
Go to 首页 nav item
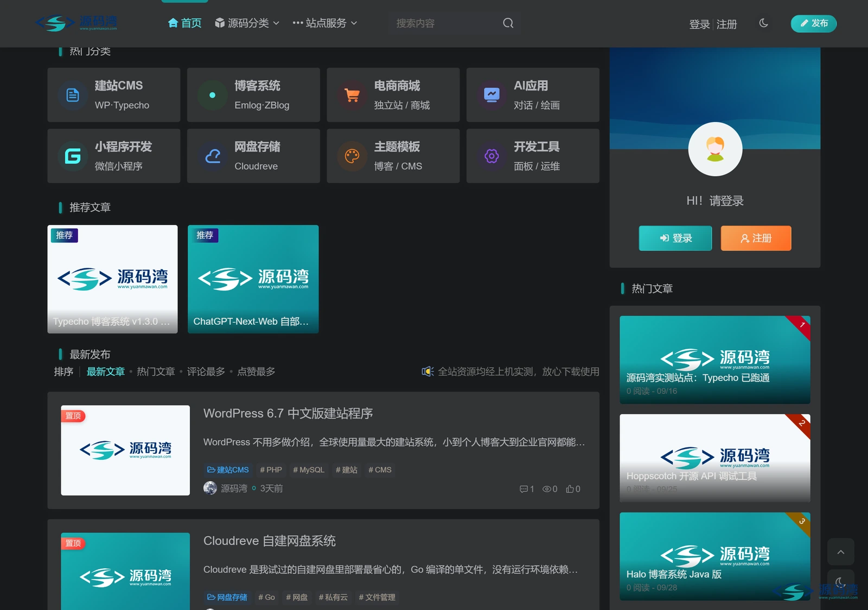pyautogui.click(x=184, y=23)
